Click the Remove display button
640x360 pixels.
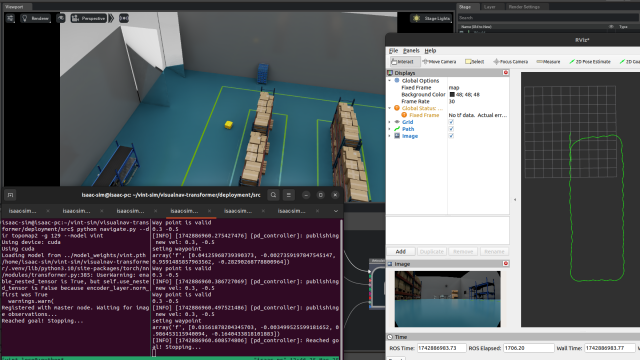click(x=463, y=251)
